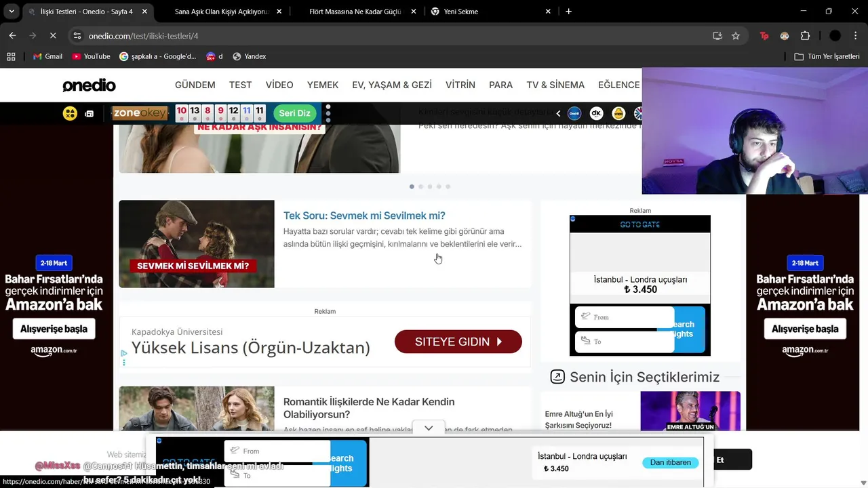Open the YEMEK menu item
Image resolution: width=868 pixels, height=488 pixels.
pyautogui.click(x=323, y=85)
